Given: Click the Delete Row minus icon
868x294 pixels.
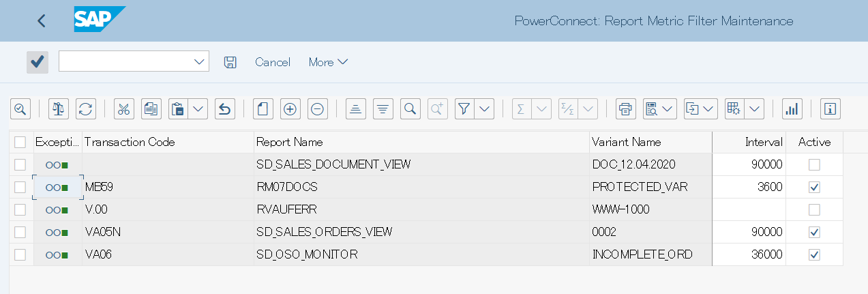Looking at the screenshot, I should (317, 108).
